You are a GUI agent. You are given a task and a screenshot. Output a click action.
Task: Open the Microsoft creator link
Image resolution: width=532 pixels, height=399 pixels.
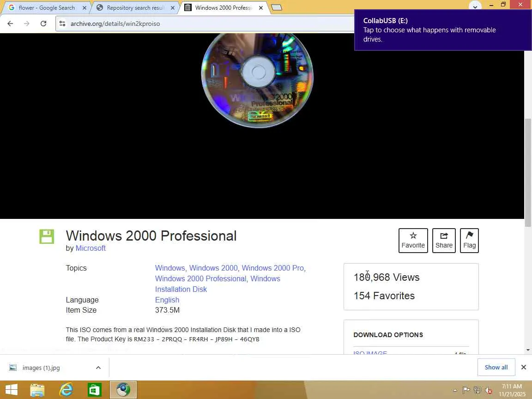[x=91, y=248]
